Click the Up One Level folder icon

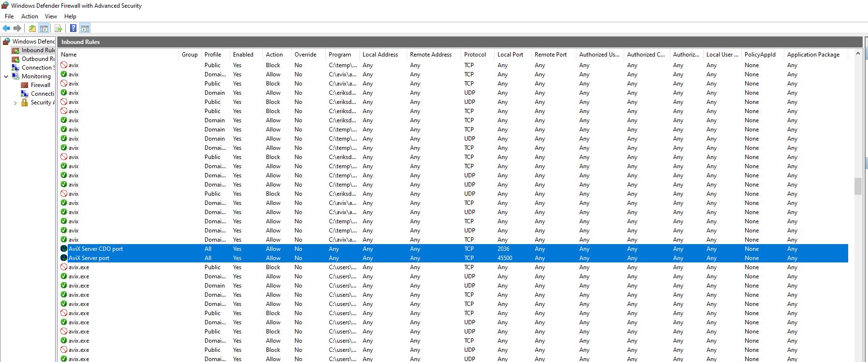32,28
